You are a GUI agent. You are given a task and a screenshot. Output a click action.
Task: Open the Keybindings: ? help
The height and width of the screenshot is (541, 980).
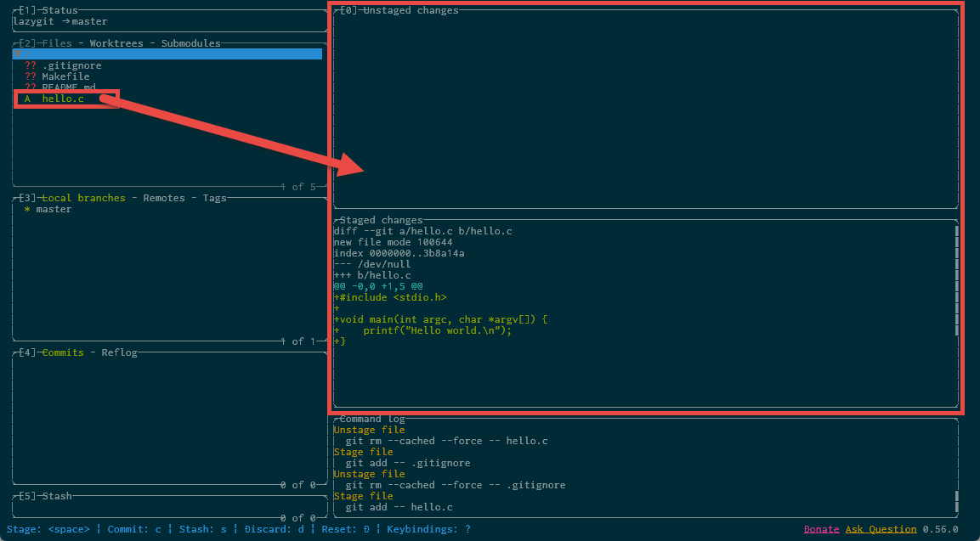[x=428, y=529]
